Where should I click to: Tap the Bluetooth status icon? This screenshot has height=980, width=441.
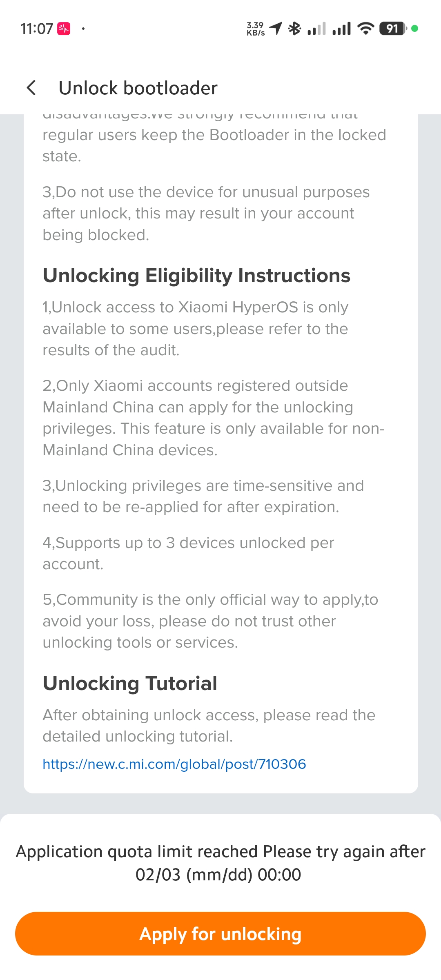[x=294, y=28]
